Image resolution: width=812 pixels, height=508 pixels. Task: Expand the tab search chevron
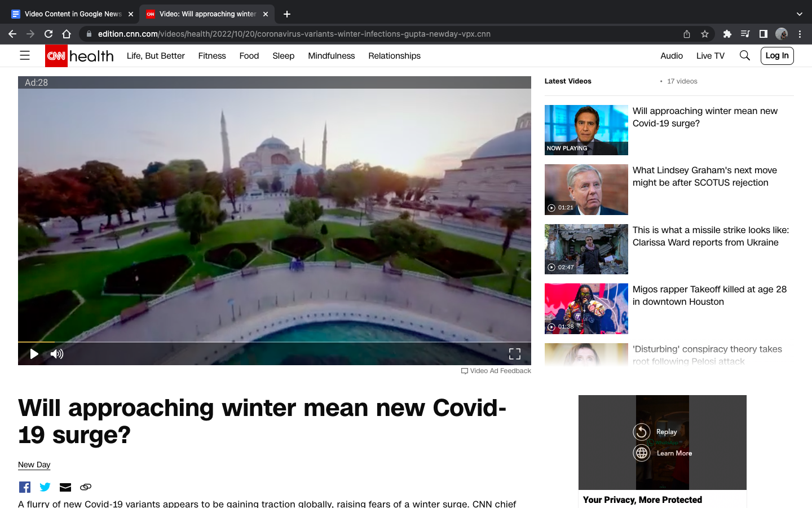click(x=799, y=14)
